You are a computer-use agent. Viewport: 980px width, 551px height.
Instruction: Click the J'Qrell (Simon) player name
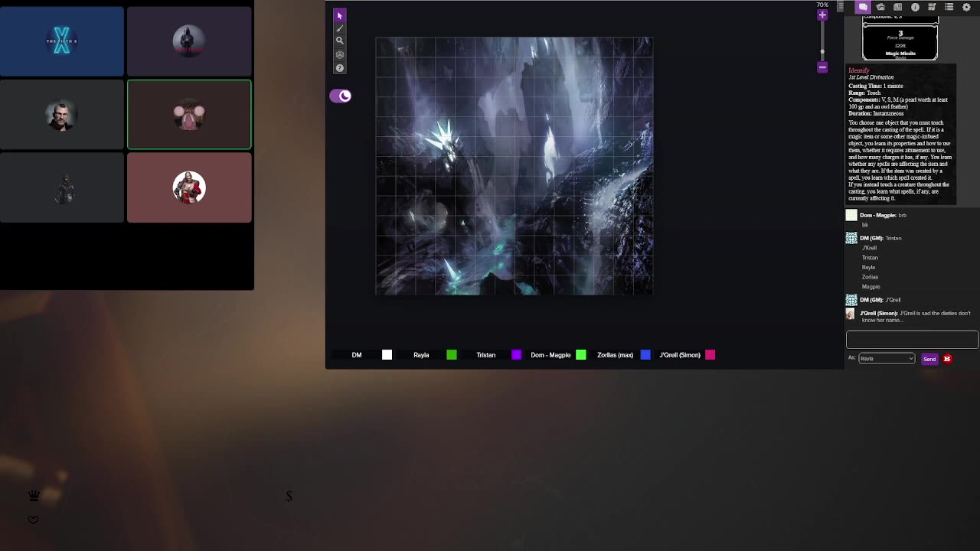tap(680, 355)
